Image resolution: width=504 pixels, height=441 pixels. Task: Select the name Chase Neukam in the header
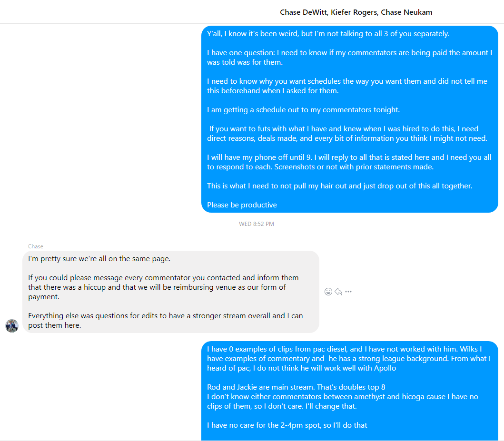[406, 12]
